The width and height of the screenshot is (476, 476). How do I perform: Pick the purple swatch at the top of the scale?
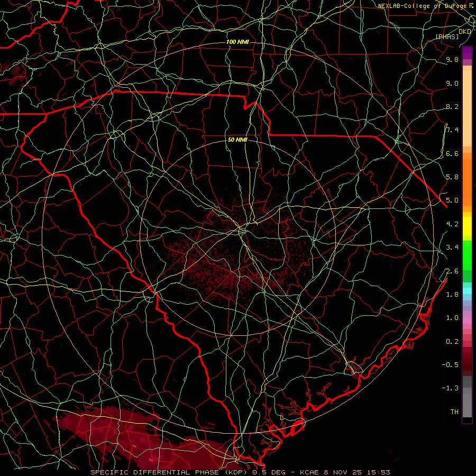(x=467, y=53)
